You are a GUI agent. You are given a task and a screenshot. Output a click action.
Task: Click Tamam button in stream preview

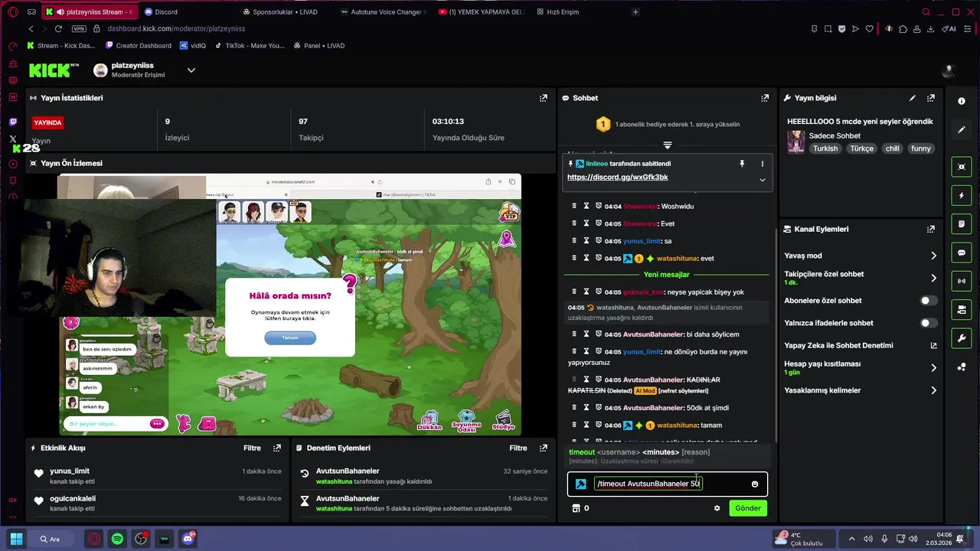290,337
